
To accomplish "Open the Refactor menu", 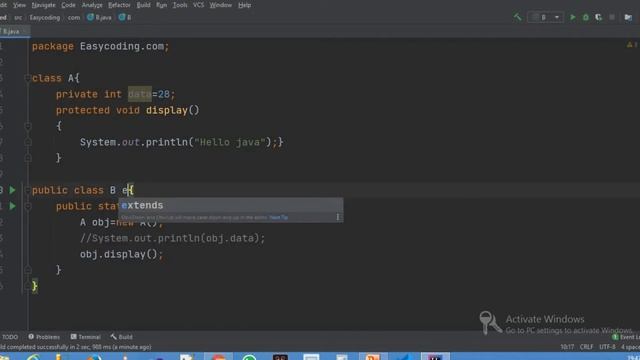I will (119, 5).
